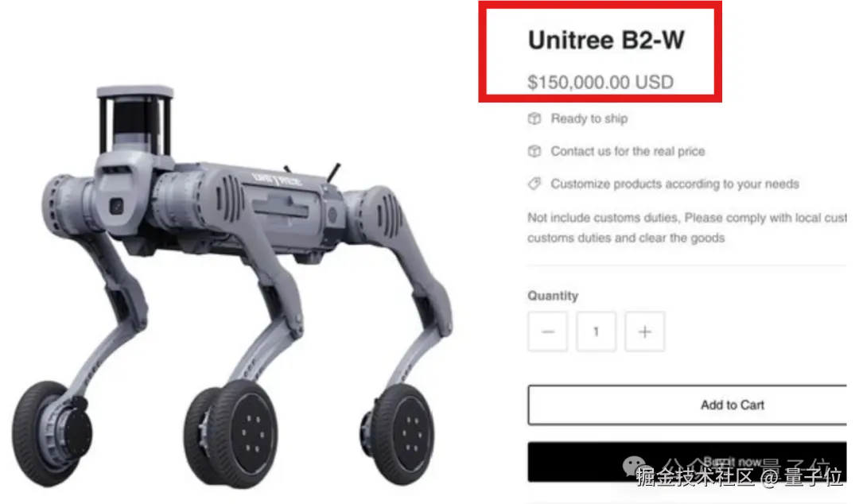Increase quantity with the plus button
The image size is (859, 504).
(x=645, y=331)
